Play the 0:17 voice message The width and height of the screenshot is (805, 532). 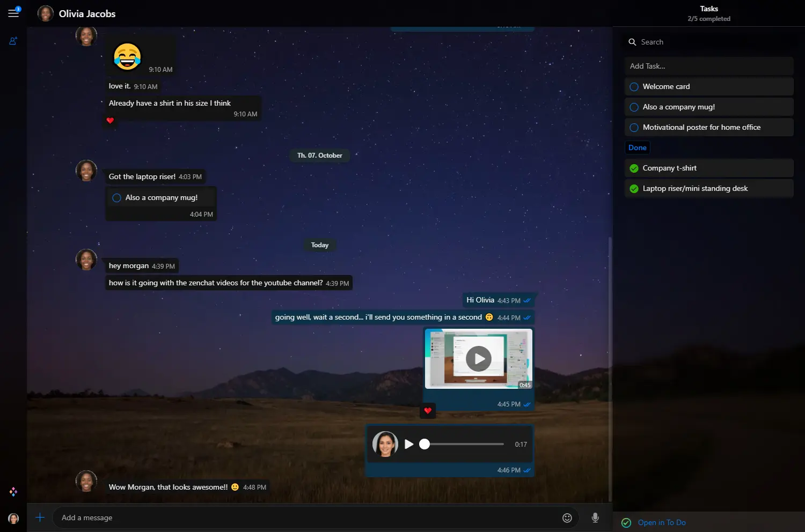[409, 444]
